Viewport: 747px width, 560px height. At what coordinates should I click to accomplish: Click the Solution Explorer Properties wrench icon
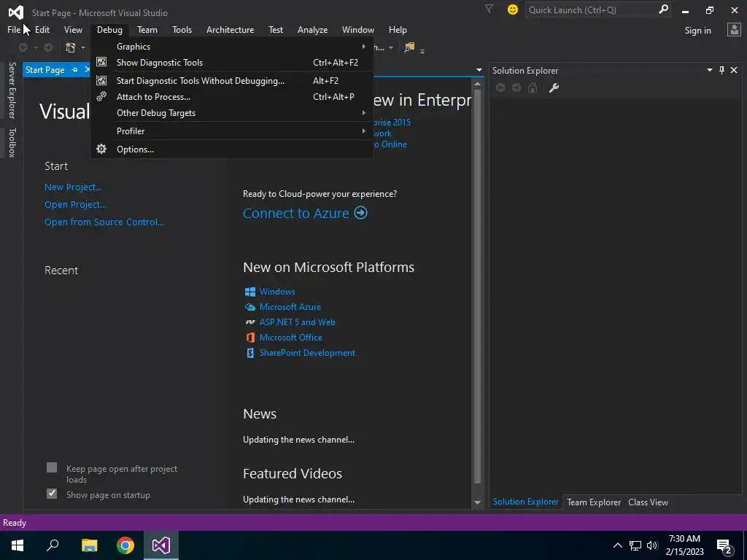tap(554, 87)
